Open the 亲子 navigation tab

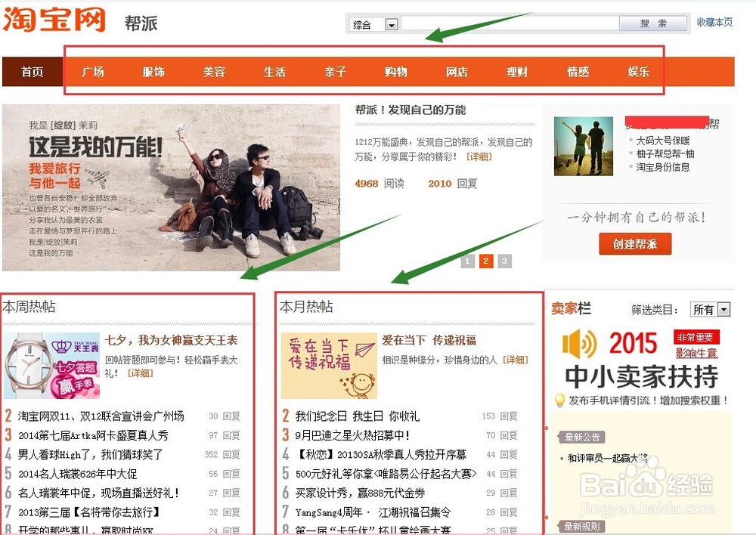click(x=336, y=72)
